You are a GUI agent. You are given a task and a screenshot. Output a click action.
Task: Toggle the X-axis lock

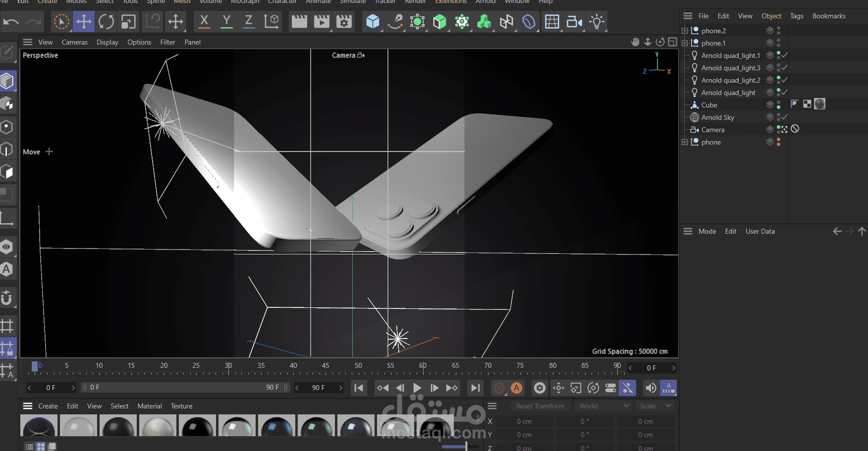coord(204,22)
